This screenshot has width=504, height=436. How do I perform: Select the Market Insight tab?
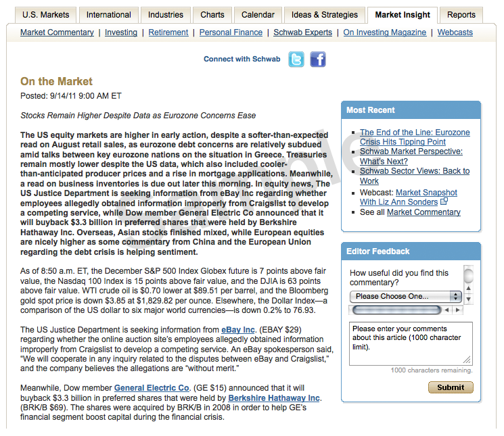point(403,15)
